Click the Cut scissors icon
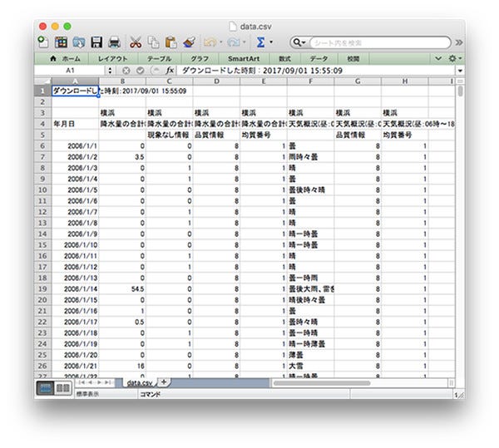Screen dimensions: 499x448 tap(136, 42)
